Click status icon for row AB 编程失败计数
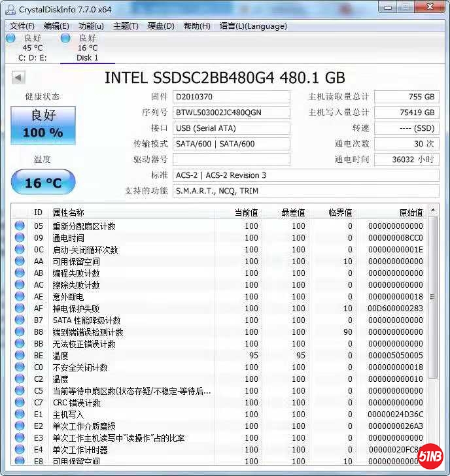Viewport: 450px width, 476px height. 20,273
